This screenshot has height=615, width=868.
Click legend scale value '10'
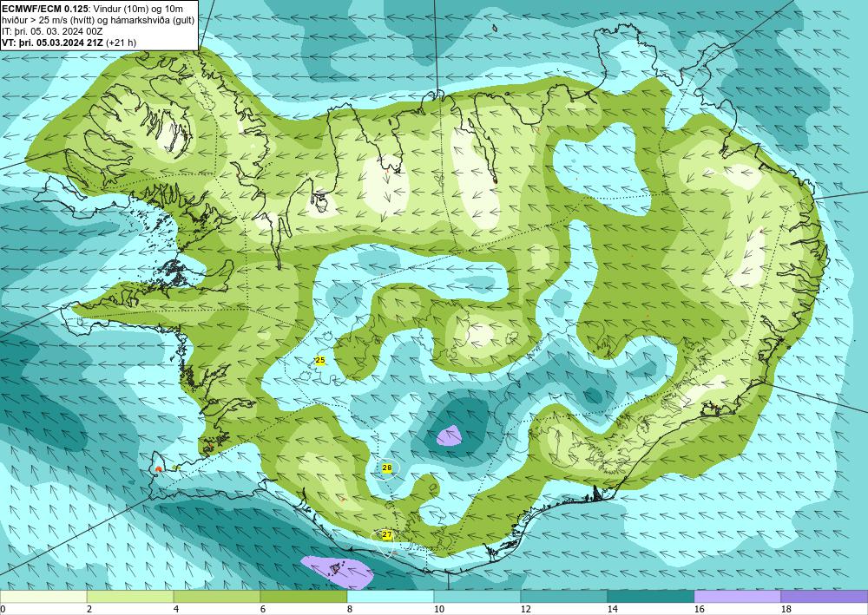pos(438,610)
